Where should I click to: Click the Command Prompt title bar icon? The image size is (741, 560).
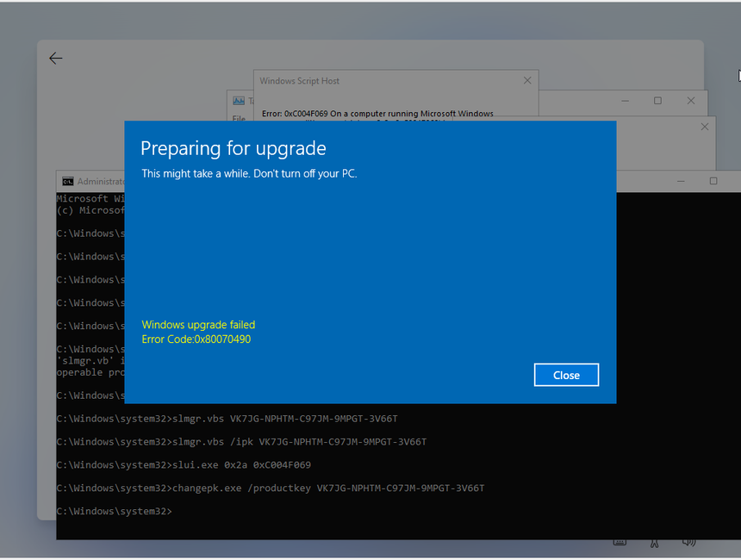click(67, 182)
